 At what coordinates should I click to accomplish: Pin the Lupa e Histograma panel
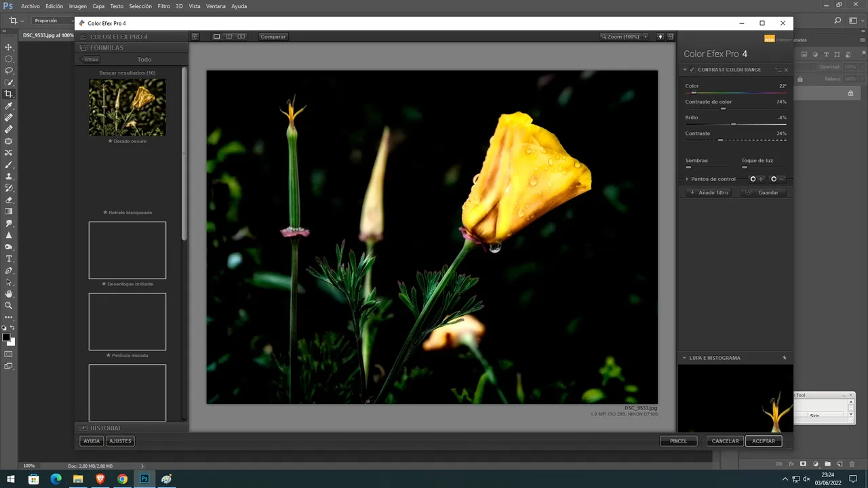[x=785, y=358]
